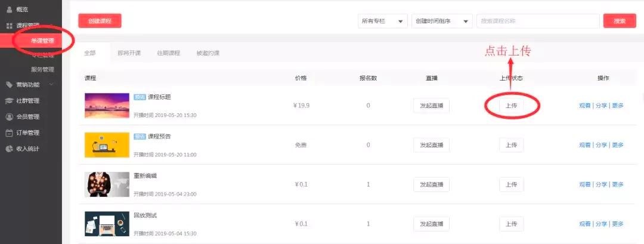644x244 pixels.
Task: Click the 营销功能 tag icon
Action: [x=9, y=85]
